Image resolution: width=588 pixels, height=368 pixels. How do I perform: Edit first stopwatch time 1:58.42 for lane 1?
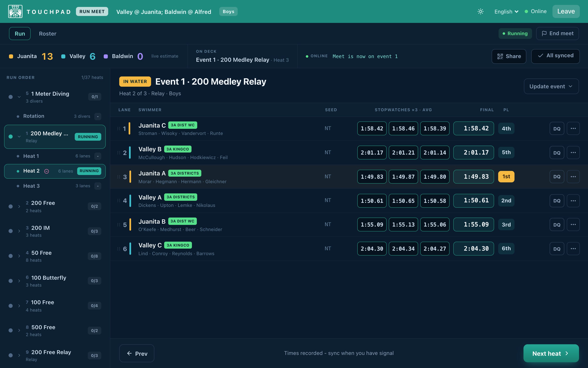click(372, 128)
